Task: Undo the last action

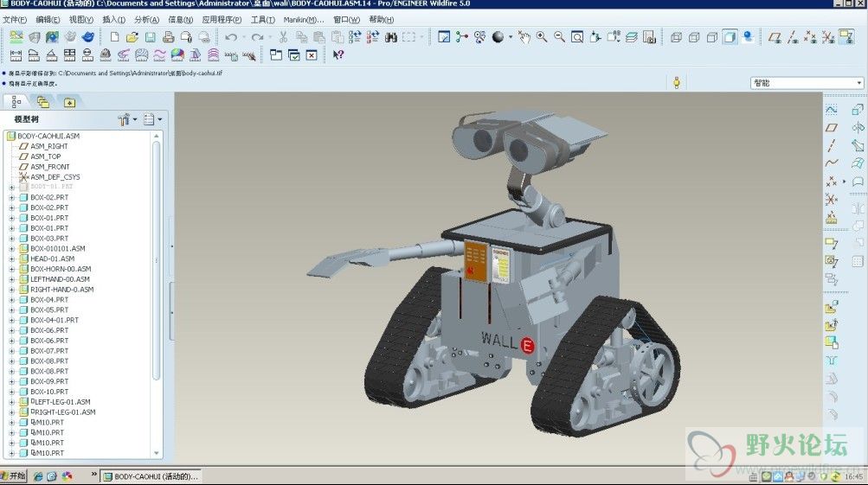Action: [x=231, y=37]
